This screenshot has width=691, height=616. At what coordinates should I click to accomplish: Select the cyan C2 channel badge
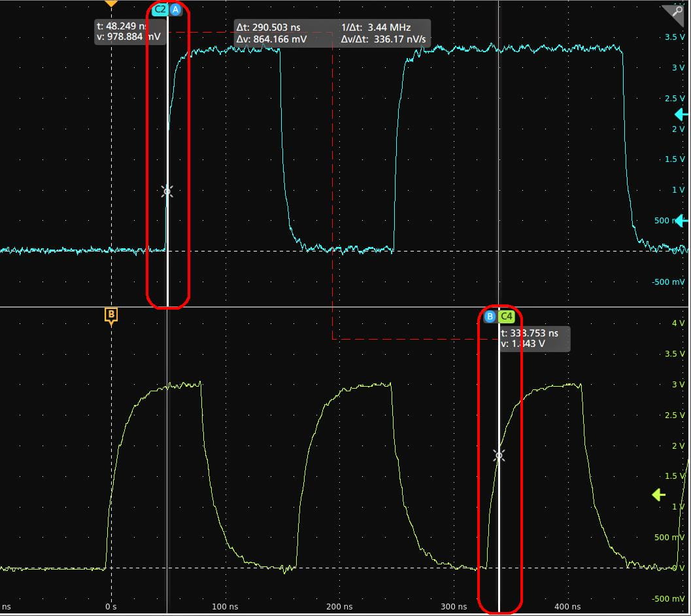(160, 9)
